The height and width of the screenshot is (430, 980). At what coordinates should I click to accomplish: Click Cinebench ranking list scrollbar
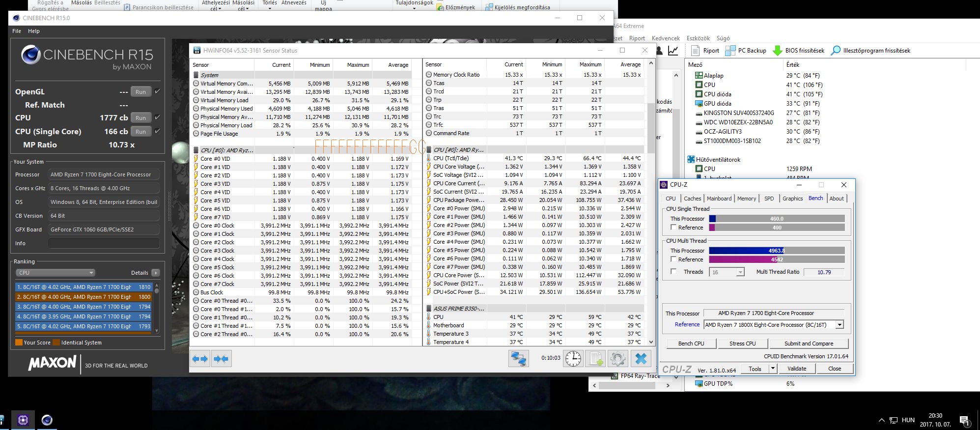click(157, 308)
